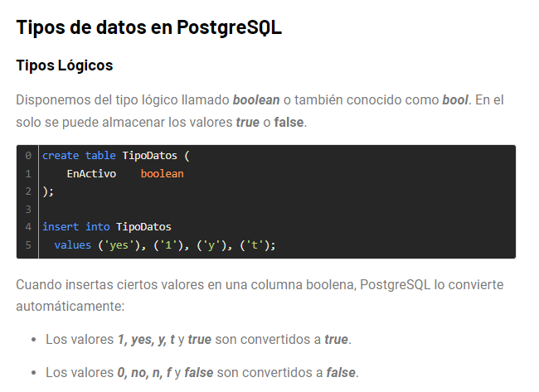Click the 'Tipos de datos en PostgreSQL' heading
The width and height of the screenshot is (539, 392).
[148, 27]
